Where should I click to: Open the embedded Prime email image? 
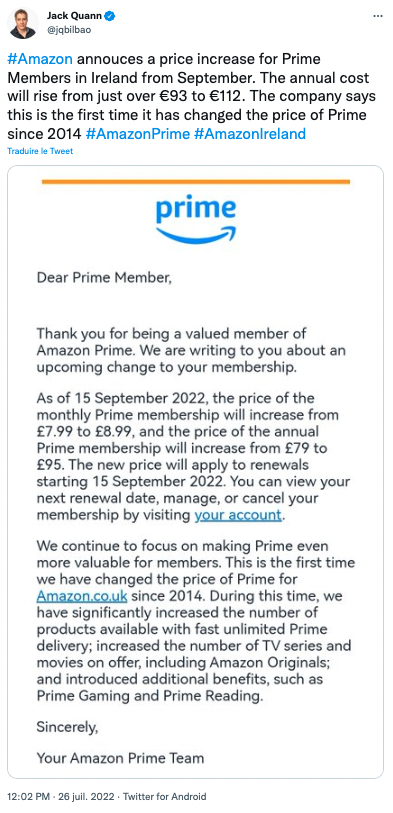point(195,472)
